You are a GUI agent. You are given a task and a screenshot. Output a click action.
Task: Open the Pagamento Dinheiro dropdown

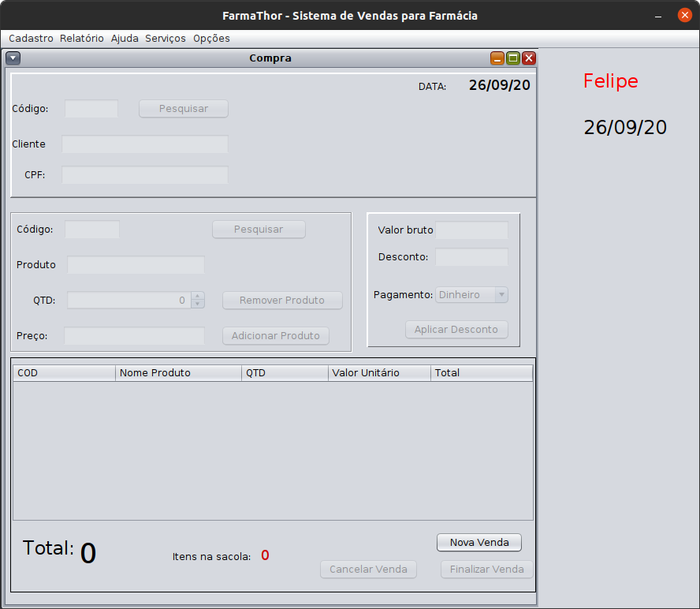[x=471, y=295]
